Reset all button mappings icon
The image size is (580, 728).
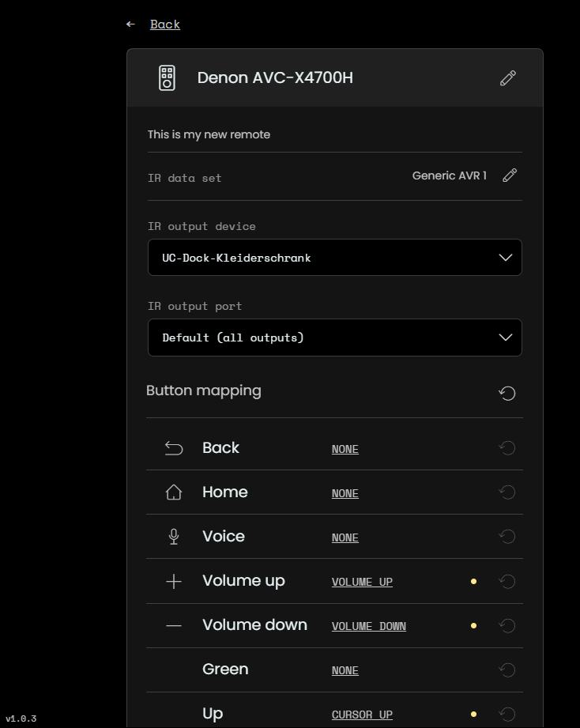(507, 393)
